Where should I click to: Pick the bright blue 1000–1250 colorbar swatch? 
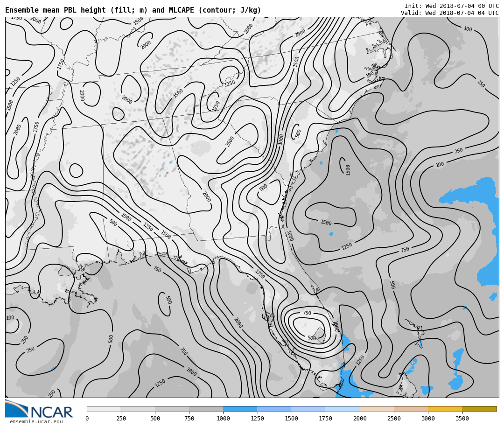tap(240, 409)
